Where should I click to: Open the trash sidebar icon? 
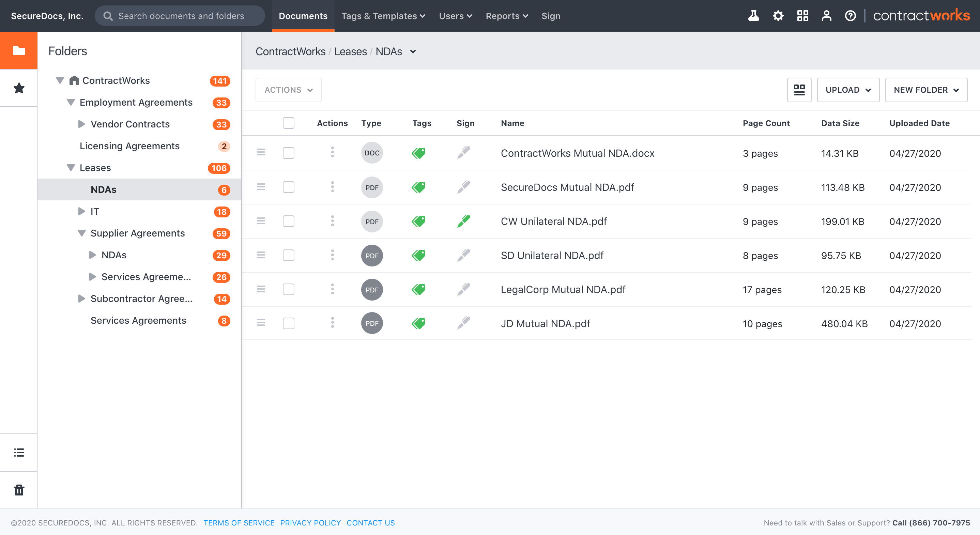tap(18, 490)
